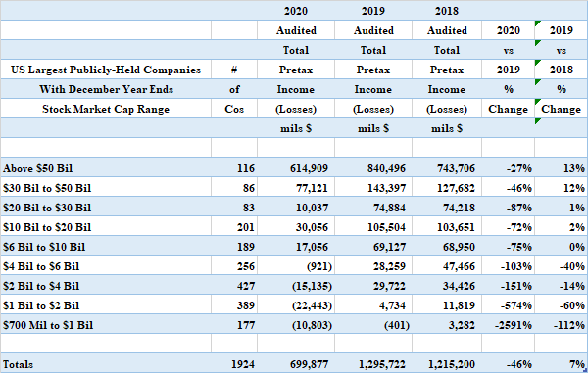The width and height of the screenshot is (588, 373).
Task: Click the 30,056 cell
Action: coord(312,227)
